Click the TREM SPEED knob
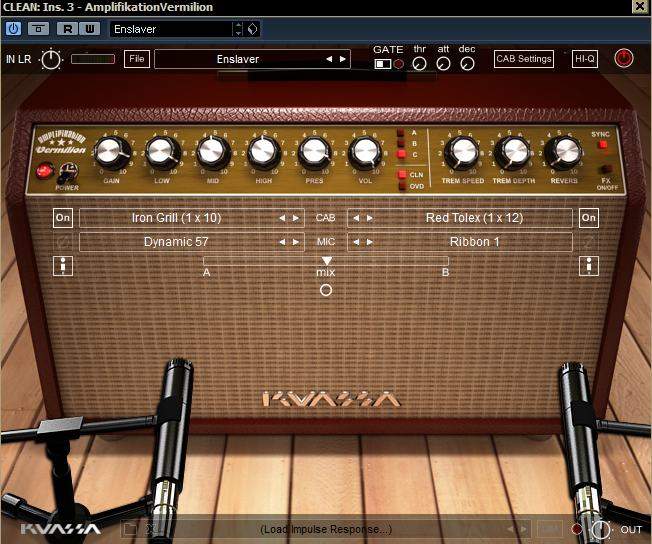This screenshot has height=544, width=652. (x=462, y=152)
